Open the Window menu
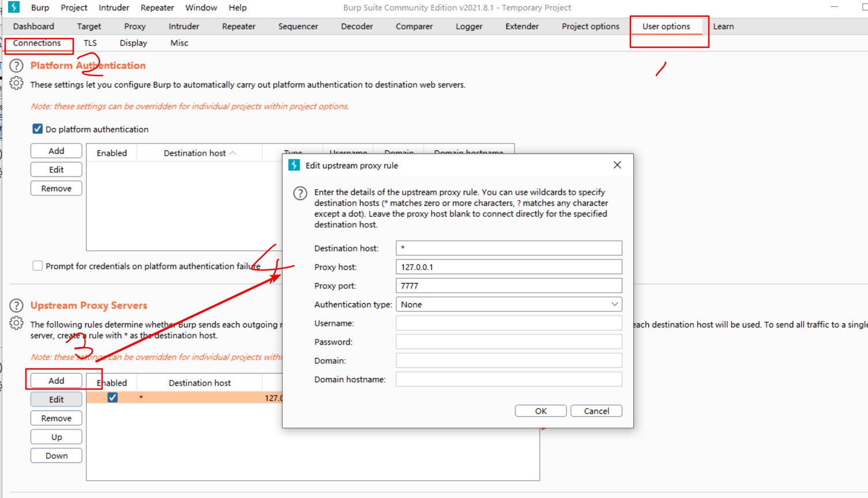This screenshot has width=868, height=498. pyautogui.click(x=201, y=7)
